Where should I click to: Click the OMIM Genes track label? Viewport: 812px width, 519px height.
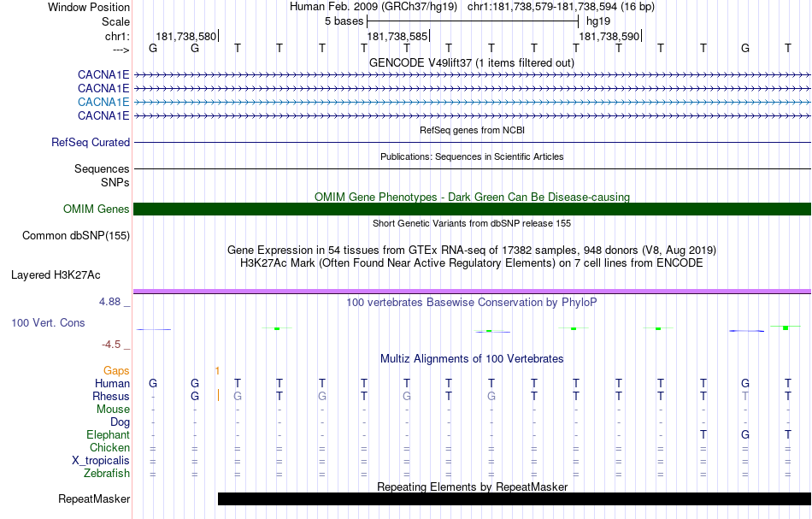pos(97,209)
